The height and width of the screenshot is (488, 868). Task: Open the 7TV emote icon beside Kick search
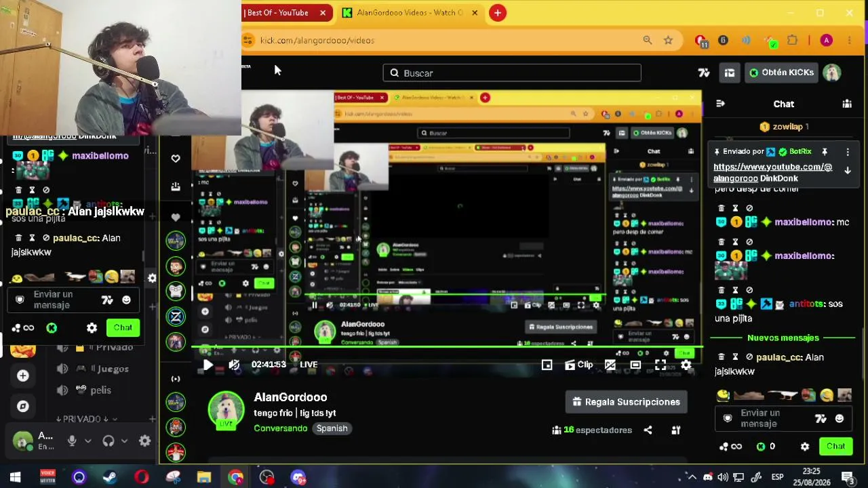(704, 73)
